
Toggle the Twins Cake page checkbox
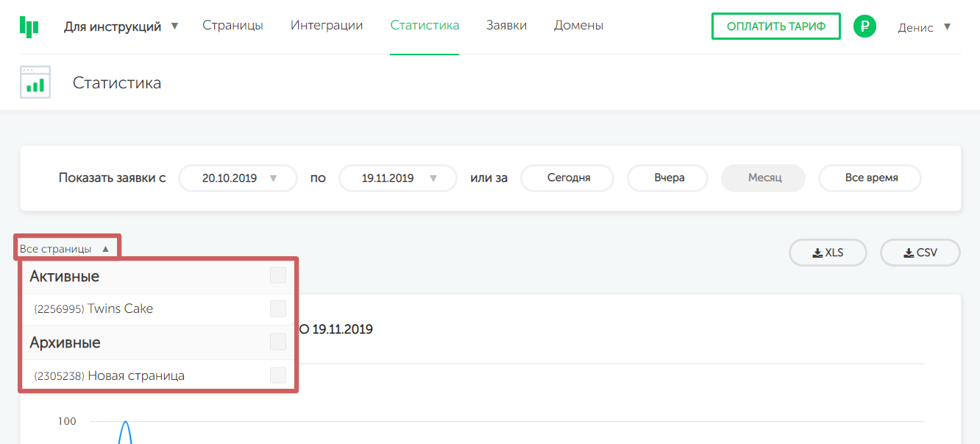277,309
